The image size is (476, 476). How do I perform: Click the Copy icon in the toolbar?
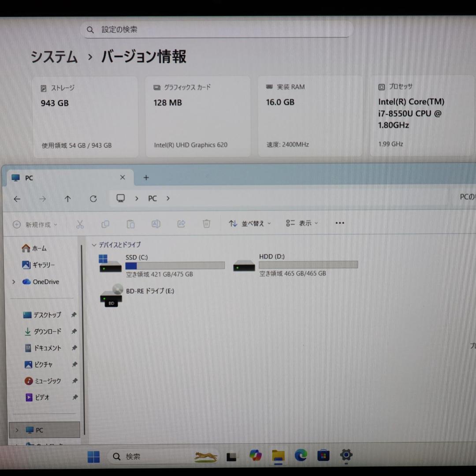click(x=105, y=223)
